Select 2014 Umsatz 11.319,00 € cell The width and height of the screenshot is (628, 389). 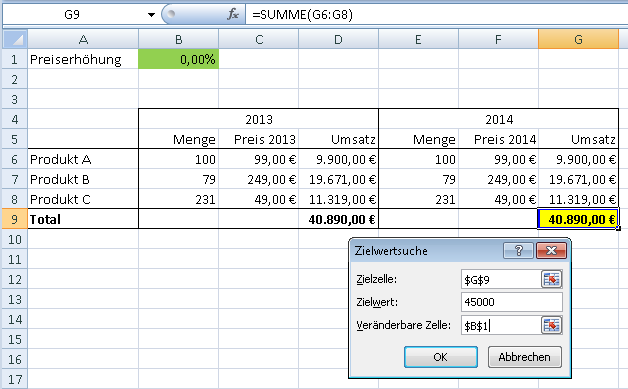pyautogui.click(x=578, y=199)
